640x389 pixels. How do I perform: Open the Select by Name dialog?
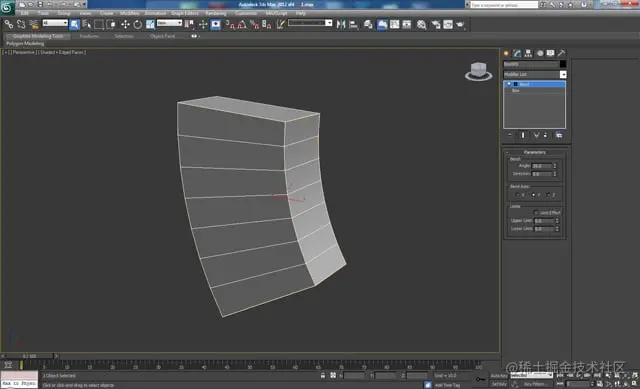click(x=87, y=24)
